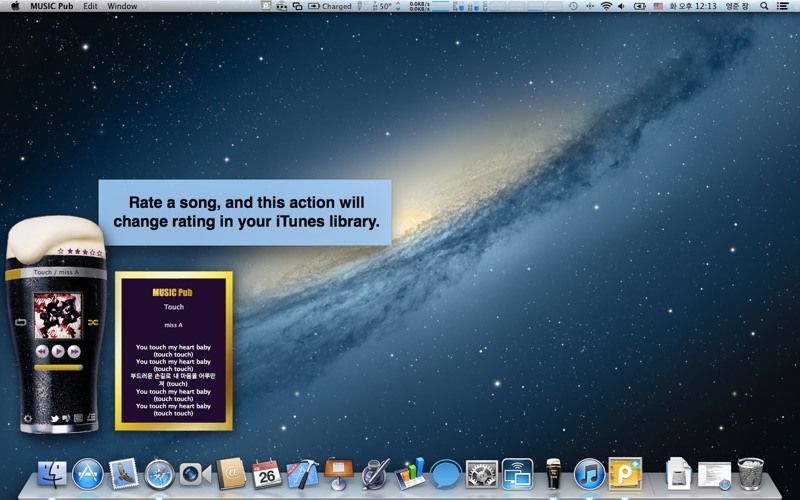Click the play button in the beer glass player
Viewport: 800px width, 500px height.
click(58, 351)
